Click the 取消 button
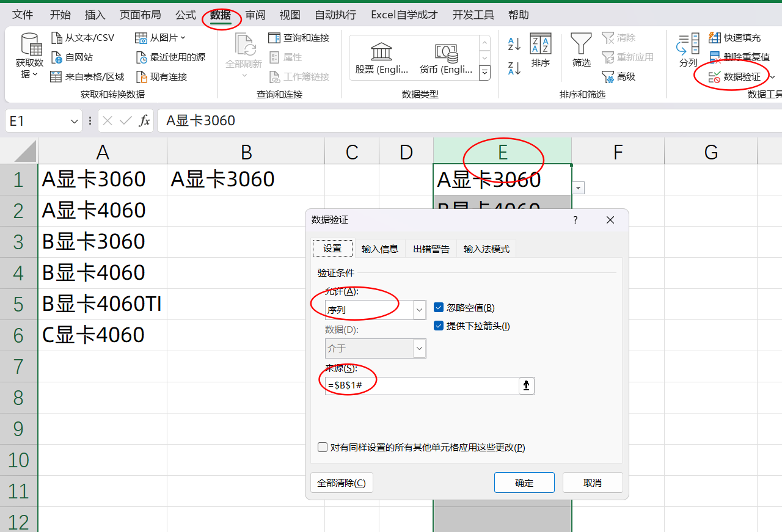782x532 pixels. click(x=593, y=483)
